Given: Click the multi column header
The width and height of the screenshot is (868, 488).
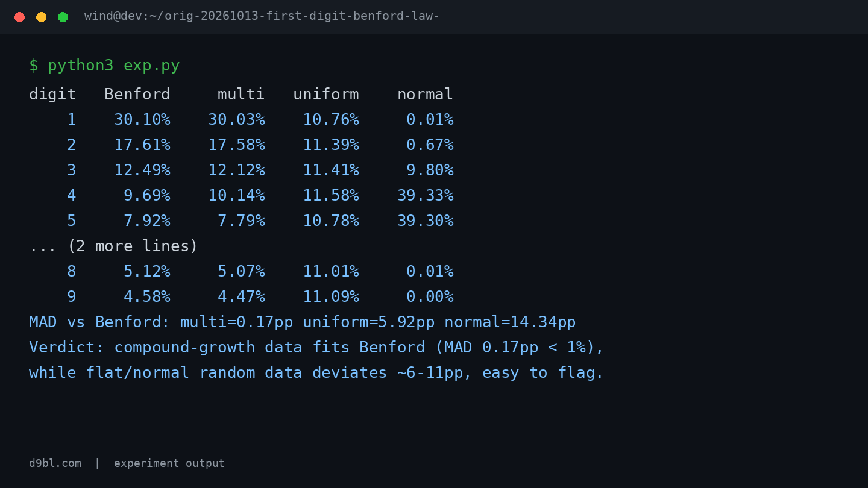Looking at the screenshot, I should click(x=241, y=94).
